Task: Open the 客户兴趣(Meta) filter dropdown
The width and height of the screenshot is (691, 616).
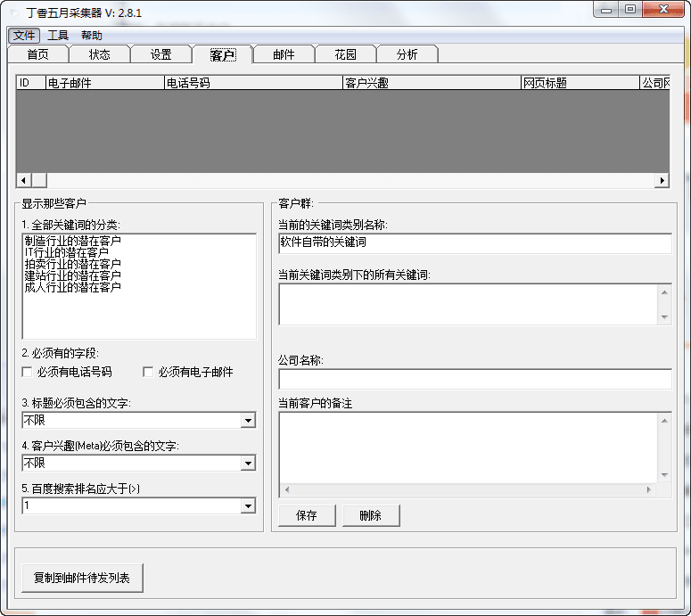Action: click(x=247, y=464)
